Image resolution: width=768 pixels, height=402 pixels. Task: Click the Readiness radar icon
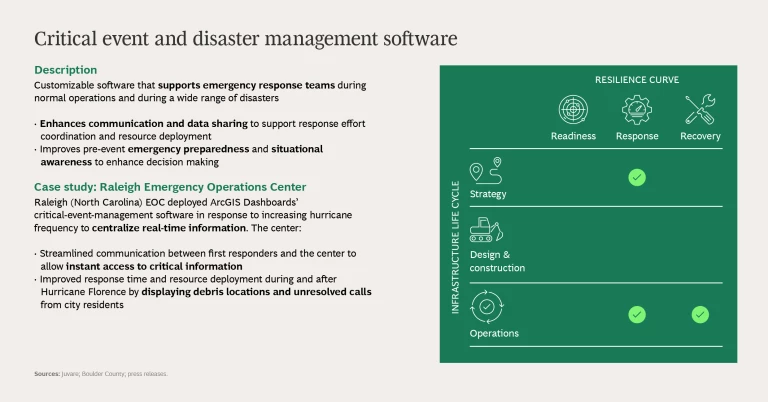click(573, 110)
